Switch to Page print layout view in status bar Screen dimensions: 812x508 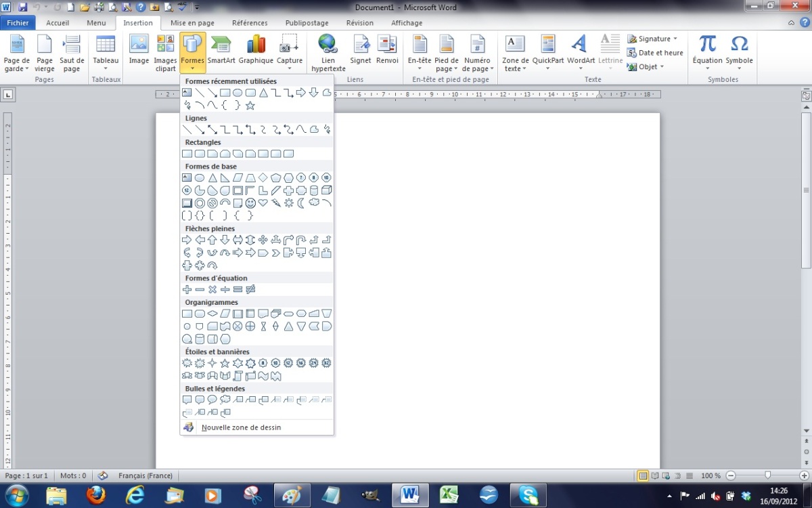coord(643,475)
